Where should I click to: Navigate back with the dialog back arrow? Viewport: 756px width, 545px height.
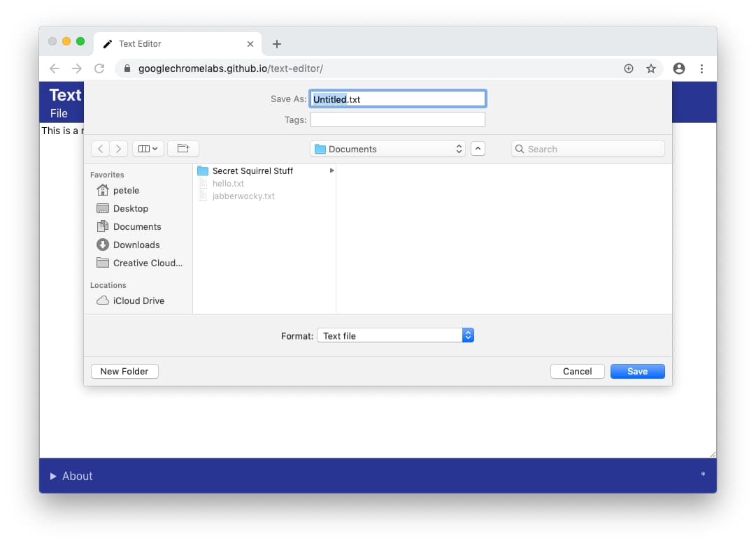(x=100, y=148)
